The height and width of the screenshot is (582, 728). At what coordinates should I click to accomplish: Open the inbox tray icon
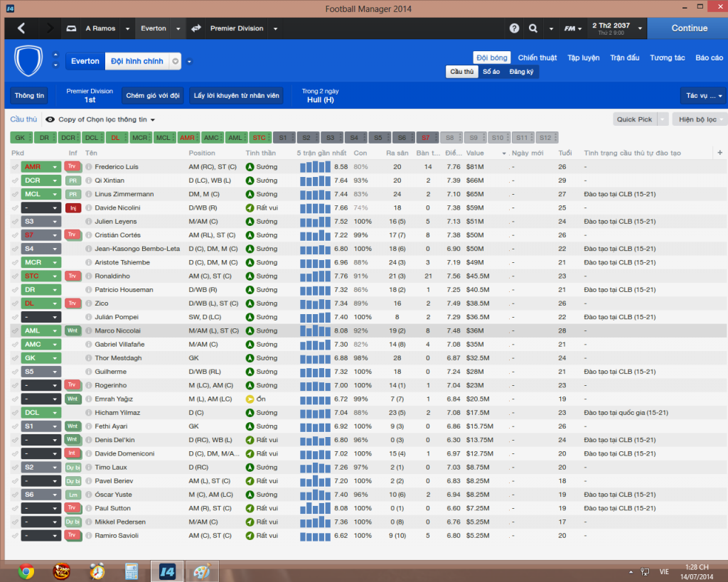click(x=71, y=28)
